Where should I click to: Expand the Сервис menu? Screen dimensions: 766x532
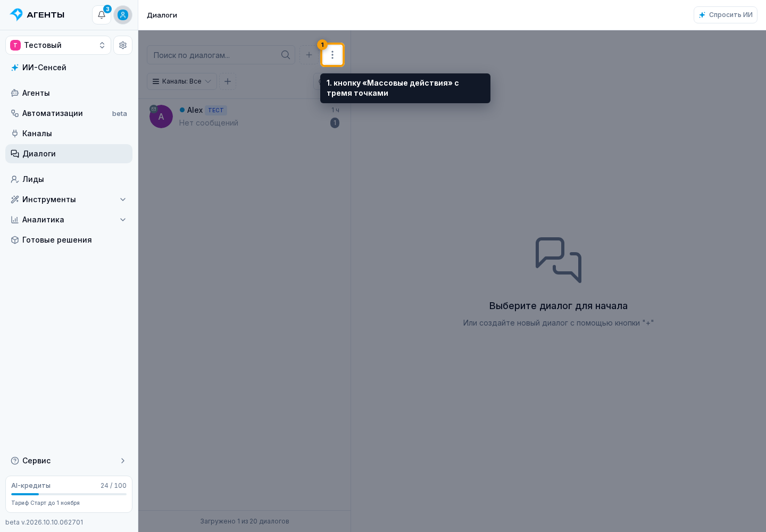pos(69,461)
